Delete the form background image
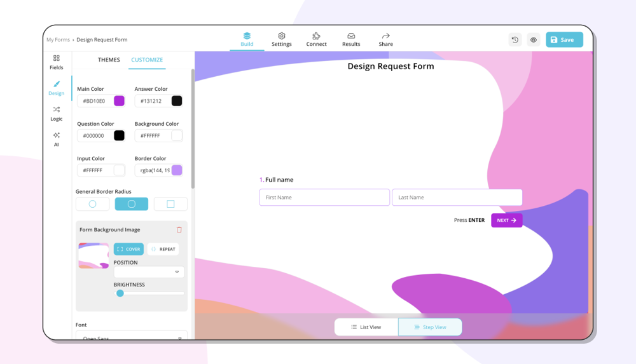Viewport: 636px width, 364px height. coord(179,230)
